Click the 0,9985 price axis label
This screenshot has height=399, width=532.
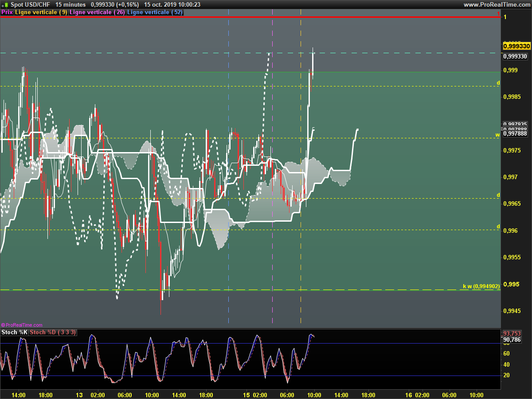point(512,97)
